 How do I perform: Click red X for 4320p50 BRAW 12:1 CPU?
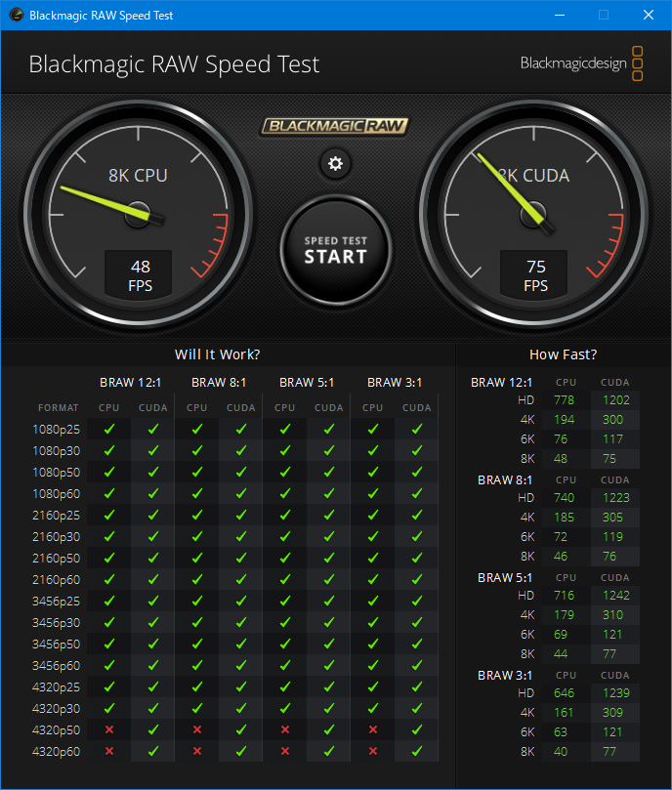click(x=108, y=729)
